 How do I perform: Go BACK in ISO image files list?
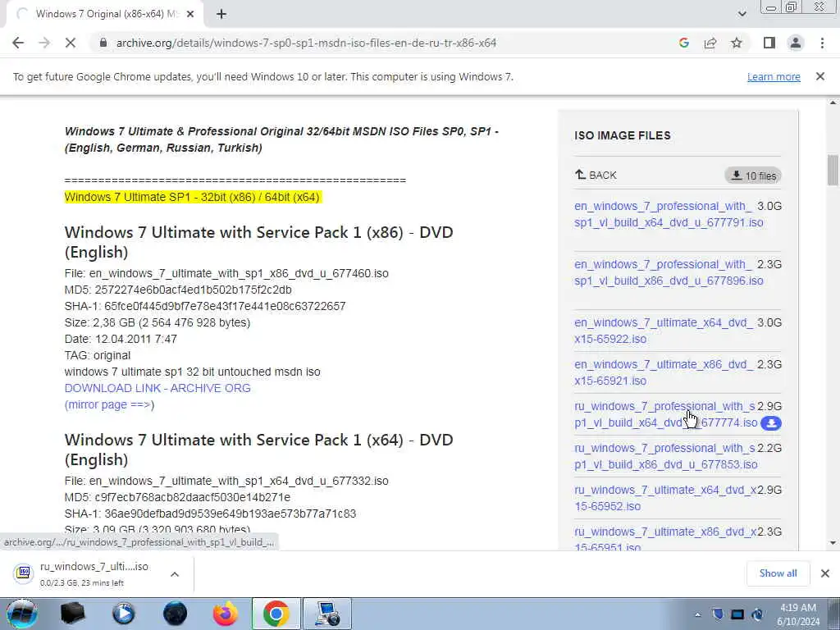tap(596, 176)
